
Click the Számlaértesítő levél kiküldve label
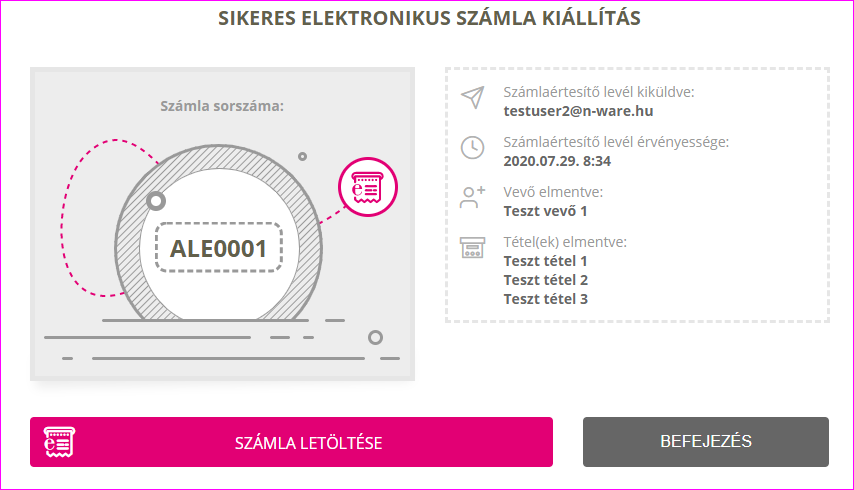click(x=599, y=92)
